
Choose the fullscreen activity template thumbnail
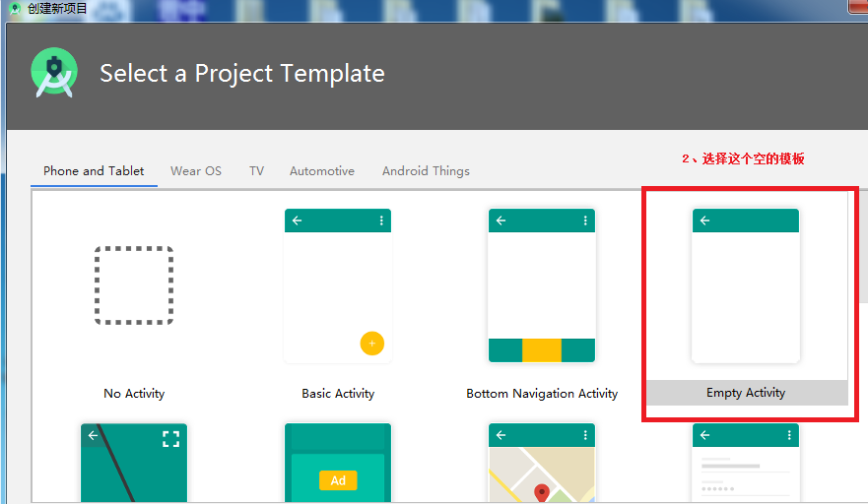134,463
